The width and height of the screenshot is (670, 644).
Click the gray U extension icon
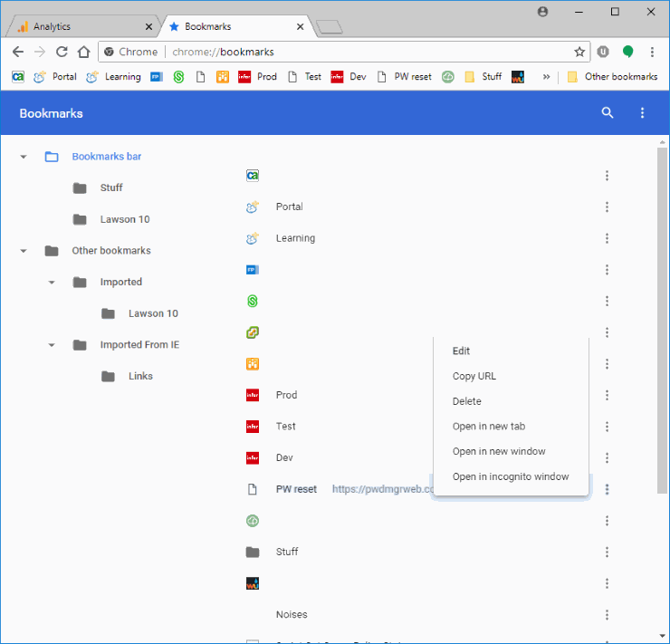tap(603, 52)
